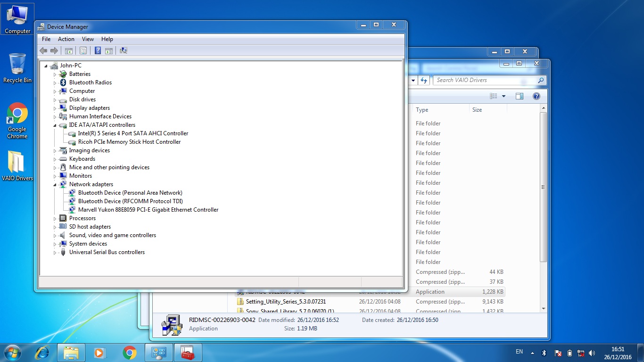Select Marvell Yukon 88E8059 Gigabit Ethernet Controller

(148, 210)
